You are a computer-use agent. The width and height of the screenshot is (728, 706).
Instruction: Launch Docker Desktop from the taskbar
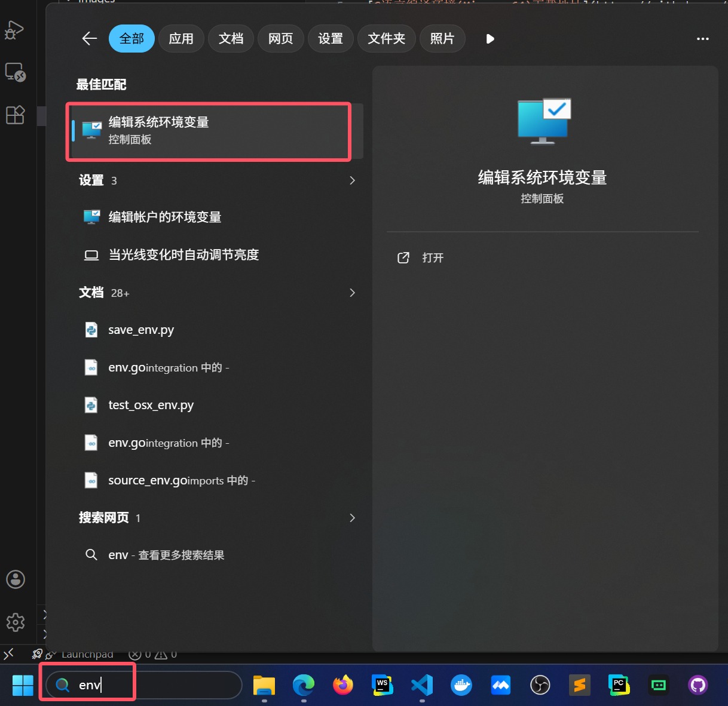click(x=461, y=685)
